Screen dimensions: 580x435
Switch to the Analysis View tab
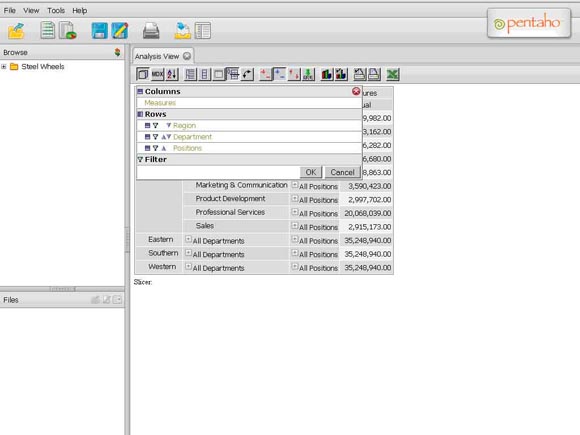coord(157,56)
